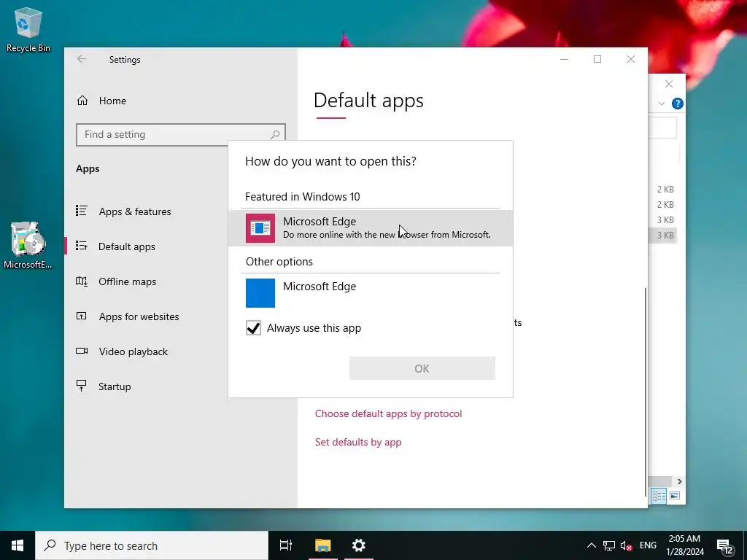
Task: Open the notification center icon
Action: [724, 545]
